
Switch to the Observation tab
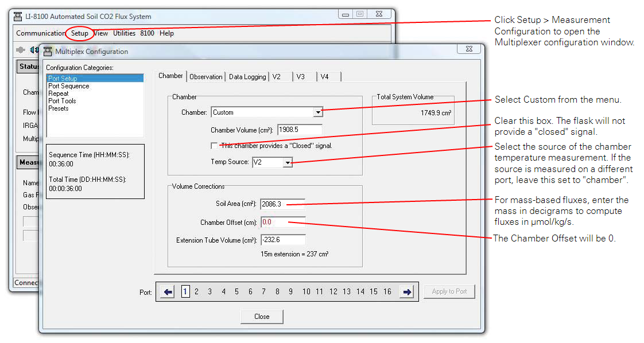205,77
